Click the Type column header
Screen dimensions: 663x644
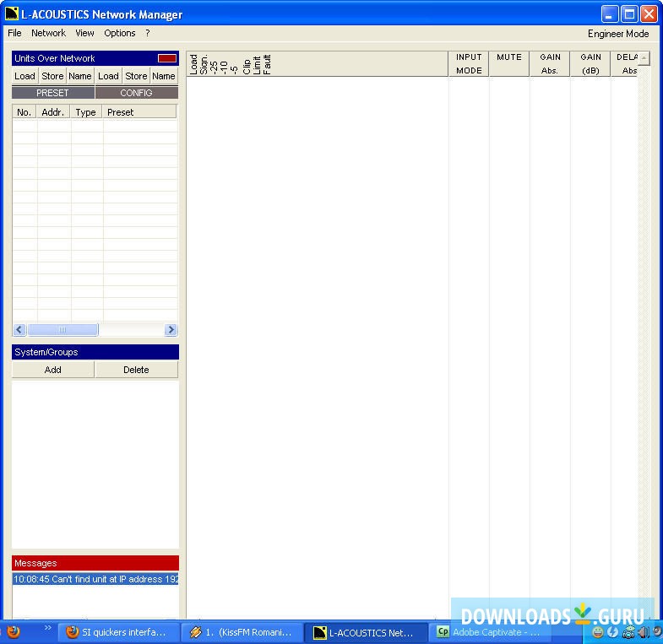(x=86, y=112)
